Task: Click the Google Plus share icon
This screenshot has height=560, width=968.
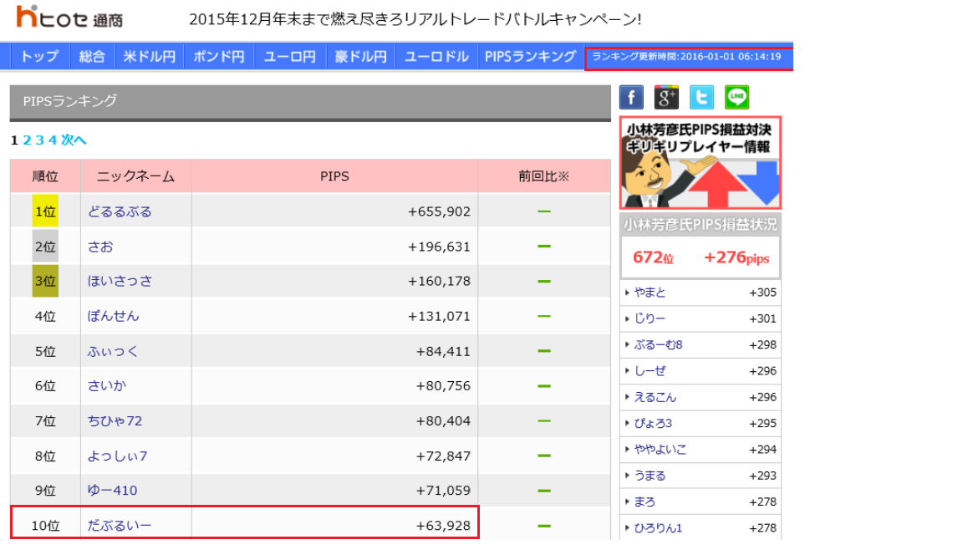Action: click(x=666, y=98)
